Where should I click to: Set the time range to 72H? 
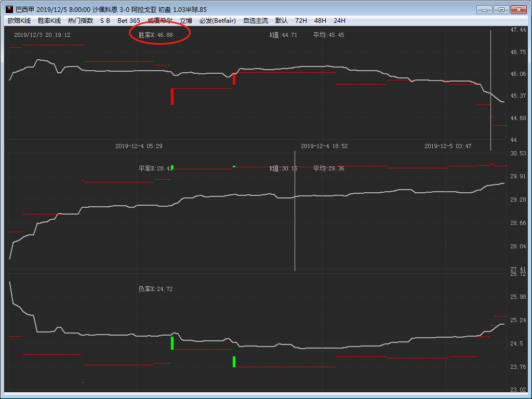(301, 21)
